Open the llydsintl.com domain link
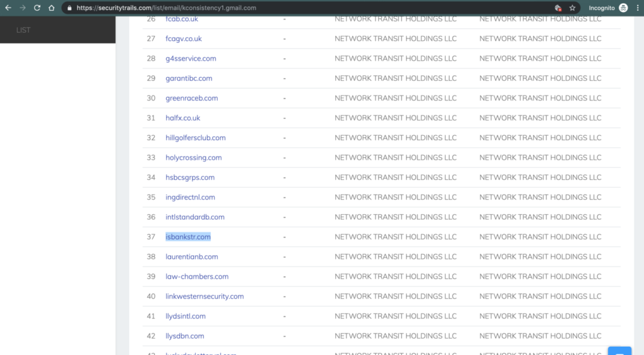 point(186,316)
